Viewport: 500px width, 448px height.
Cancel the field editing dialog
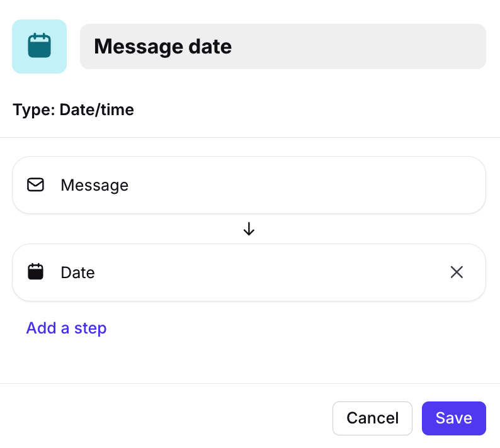pos(372,418)
